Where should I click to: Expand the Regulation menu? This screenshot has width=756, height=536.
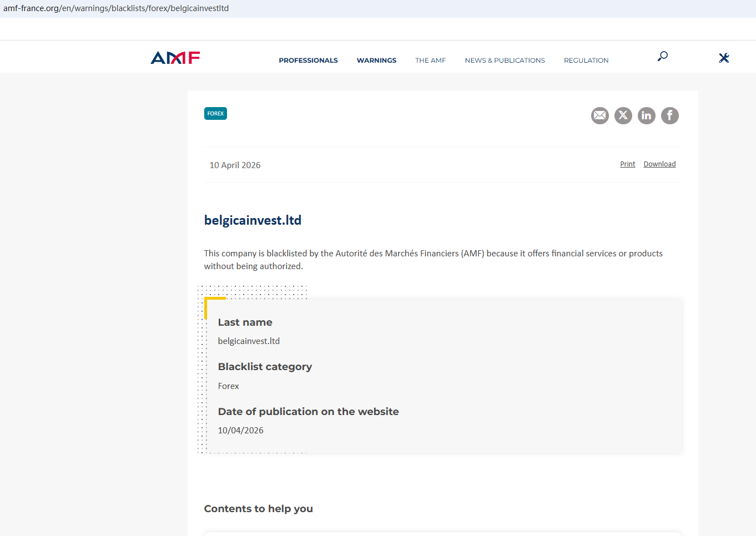[x=586, y=60]
